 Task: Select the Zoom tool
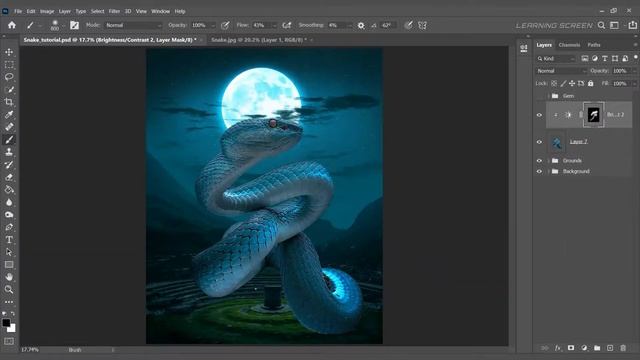9,290
